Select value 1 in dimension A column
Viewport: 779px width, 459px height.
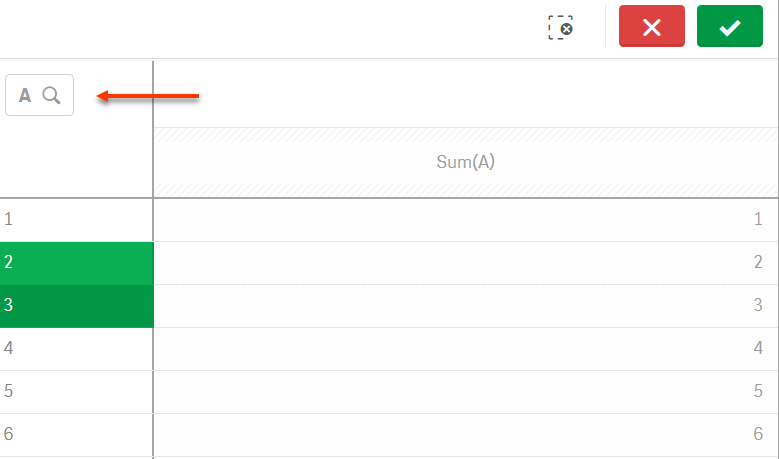click(76, 219)
